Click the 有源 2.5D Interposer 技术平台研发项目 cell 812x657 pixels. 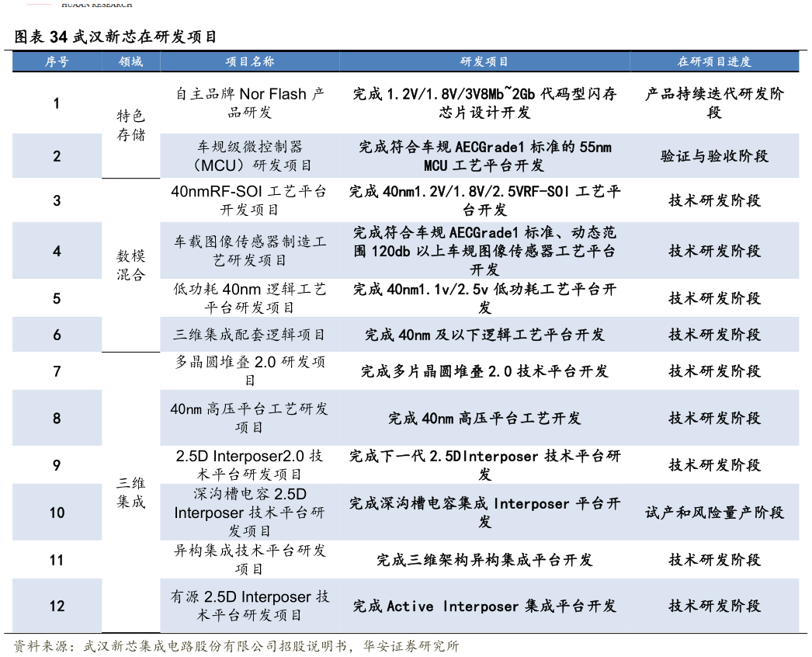pos(248,606)
